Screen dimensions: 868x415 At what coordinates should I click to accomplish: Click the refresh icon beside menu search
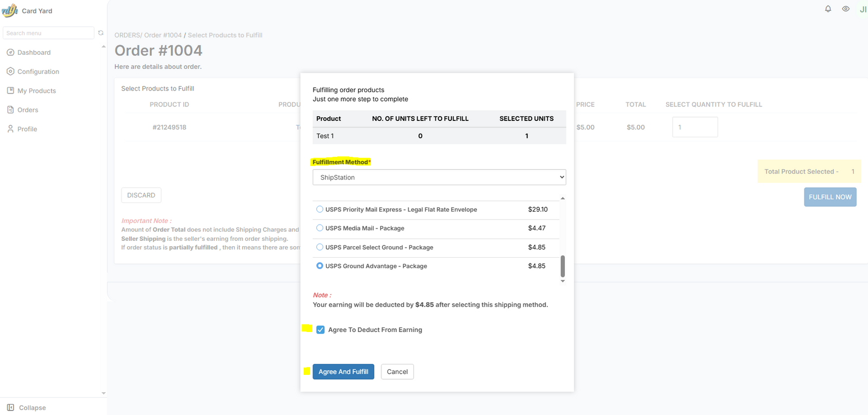(x=100, y=33)
